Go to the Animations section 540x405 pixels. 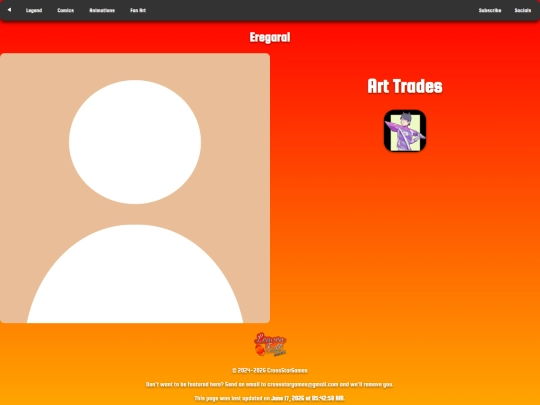click(x=102, y=10)
